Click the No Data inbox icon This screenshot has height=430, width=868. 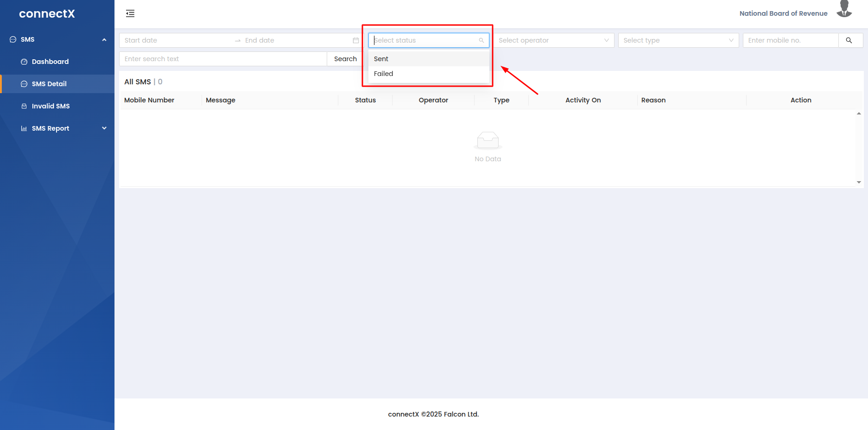click(488, 140)
